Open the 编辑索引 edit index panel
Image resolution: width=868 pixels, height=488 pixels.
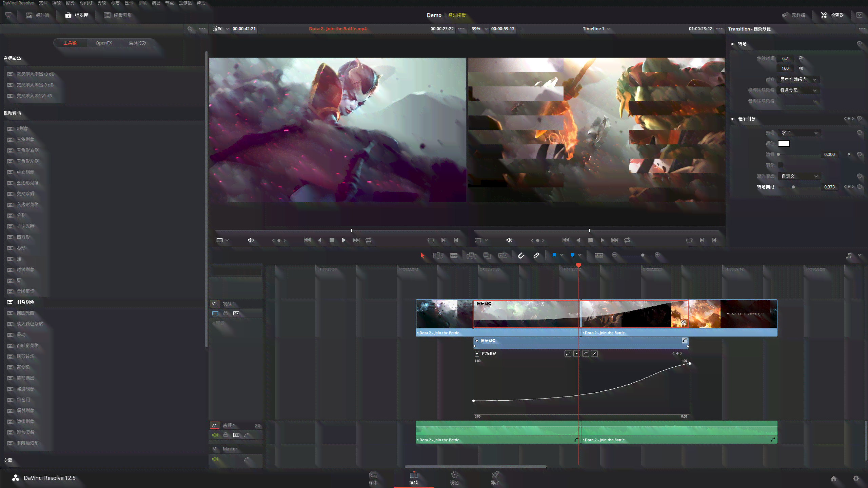click(x=118, y=15)
